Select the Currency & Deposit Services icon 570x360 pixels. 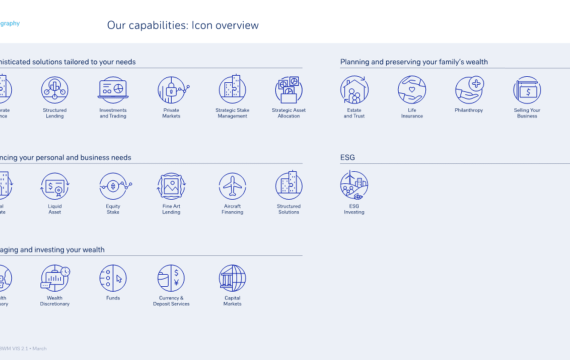[171, 278]
